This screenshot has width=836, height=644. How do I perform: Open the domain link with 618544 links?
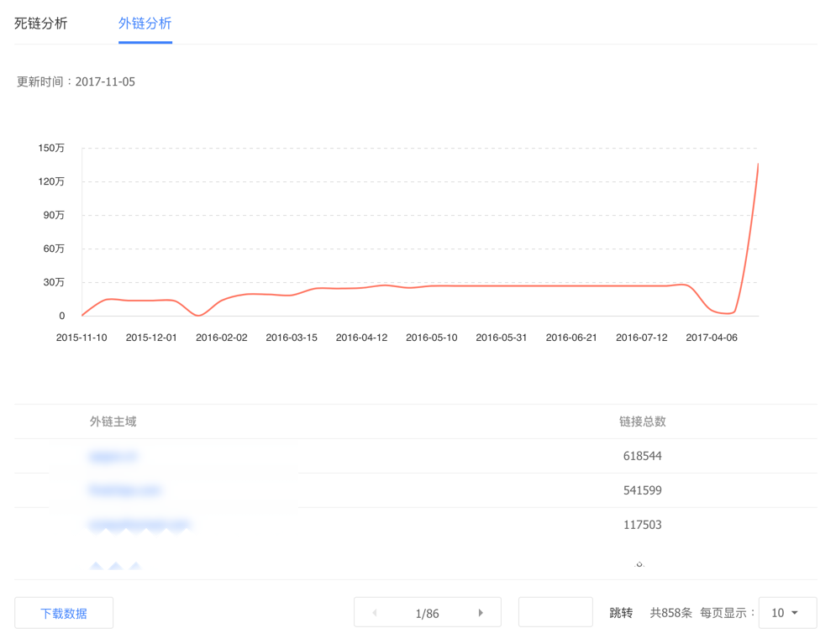pyautogui.click(x=113, y=456)
